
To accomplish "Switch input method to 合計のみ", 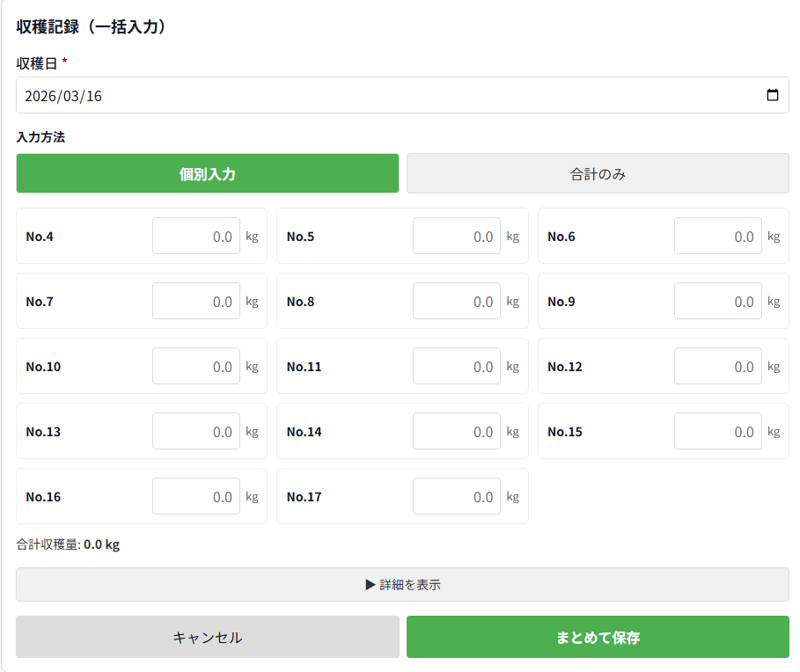I will [598, 174].
